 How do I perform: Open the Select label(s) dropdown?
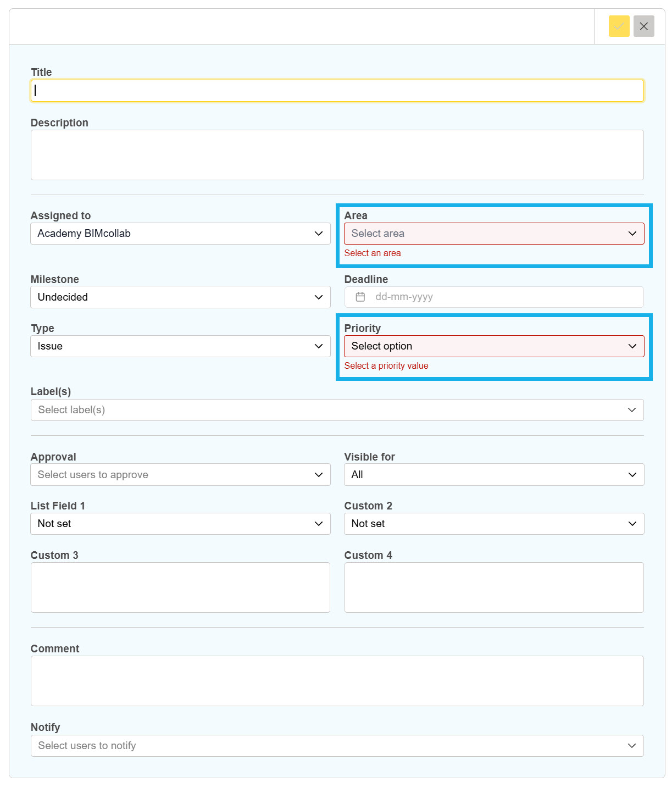[337, 410]
